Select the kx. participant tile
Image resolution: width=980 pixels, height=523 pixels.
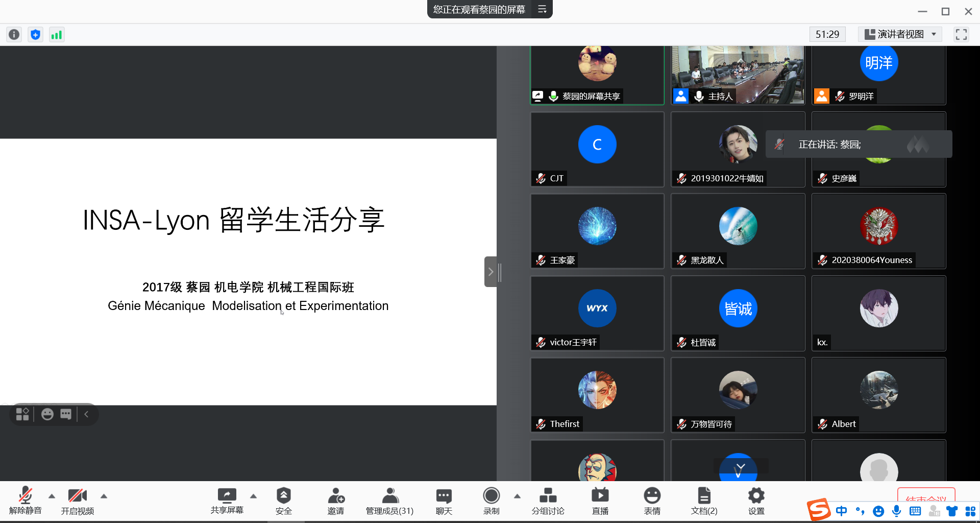pyautogui.click(x=878, y=313)
